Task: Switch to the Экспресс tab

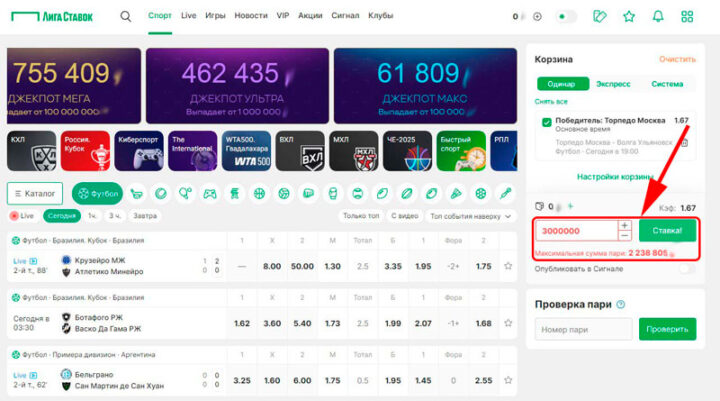Action: click(613, 84)
